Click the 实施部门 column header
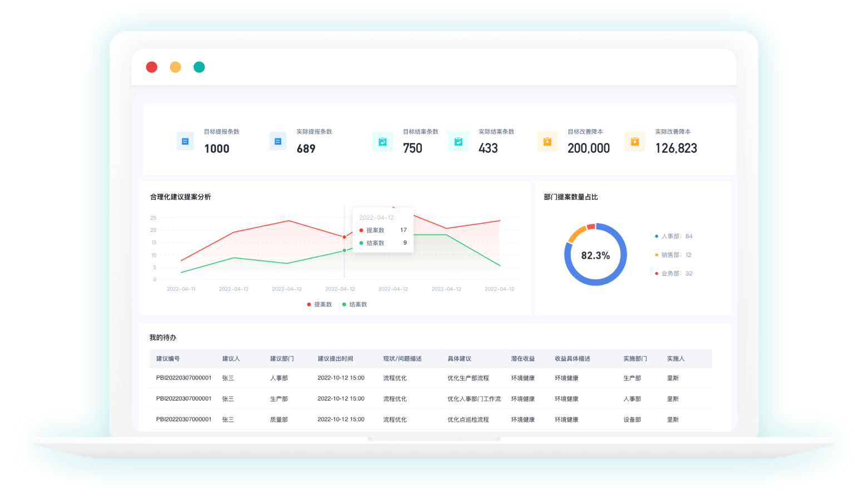Image resolution: width=868 pixels, height=494 pixels. tap(635, 359)
